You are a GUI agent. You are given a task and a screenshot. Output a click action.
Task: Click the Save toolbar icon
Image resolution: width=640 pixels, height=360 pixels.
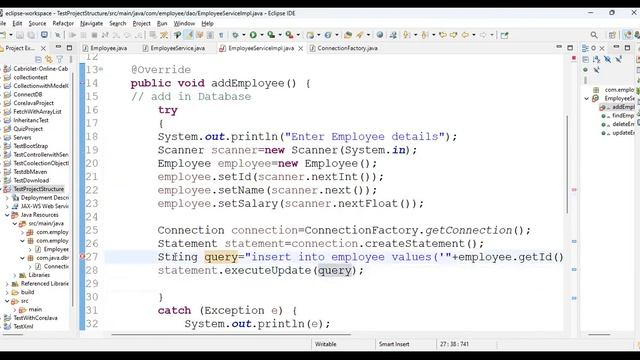coord(20,35)
